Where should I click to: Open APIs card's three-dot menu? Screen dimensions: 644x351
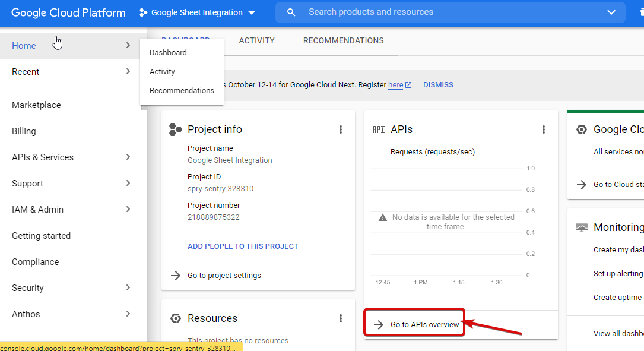point(543,129)
